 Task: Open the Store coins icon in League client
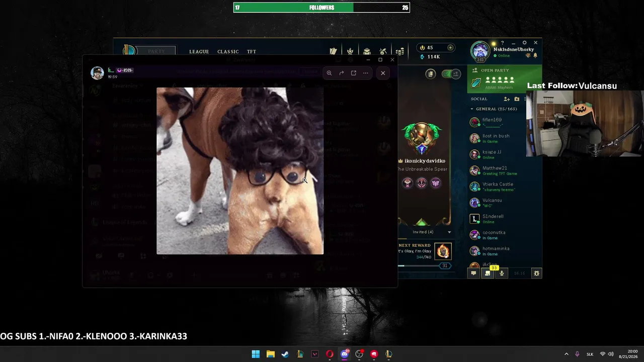399,51
